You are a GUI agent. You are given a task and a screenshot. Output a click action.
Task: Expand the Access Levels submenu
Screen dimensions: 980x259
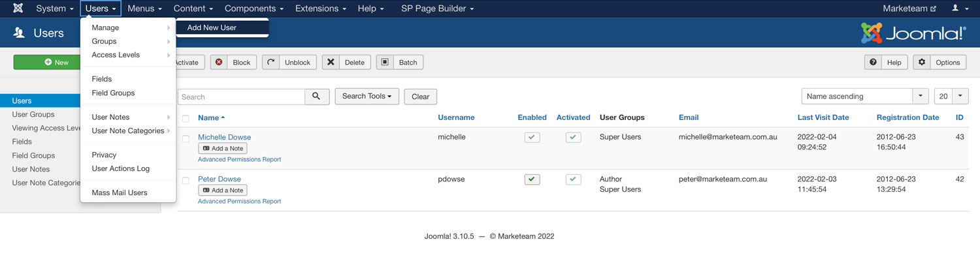click(x=128, y=55)
